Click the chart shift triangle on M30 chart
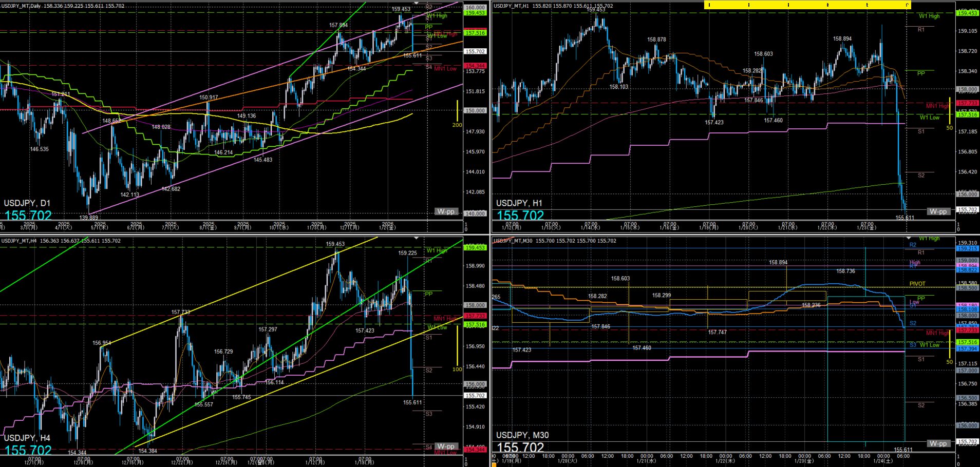 tap(909, 239)
